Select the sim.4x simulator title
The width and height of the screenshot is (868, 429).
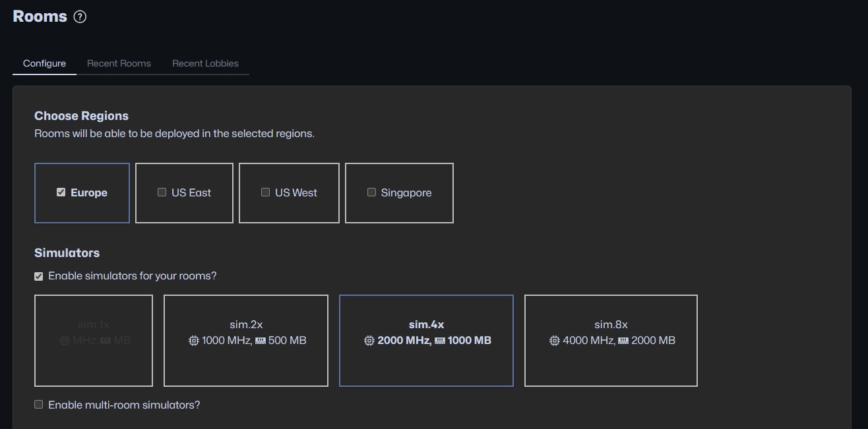(x=426, y=324)
